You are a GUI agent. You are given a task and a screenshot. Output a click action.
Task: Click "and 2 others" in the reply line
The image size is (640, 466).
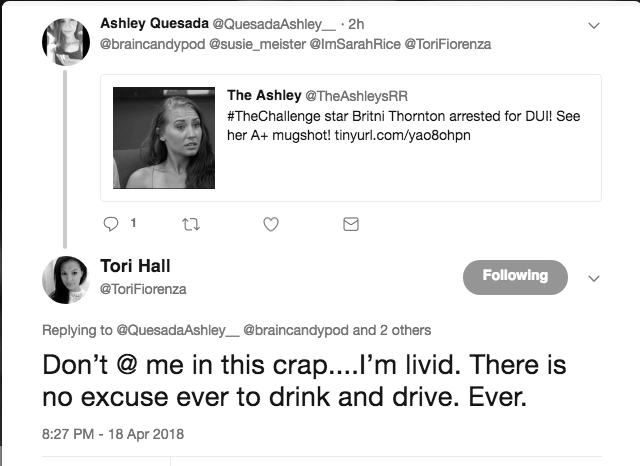pyautogui.click(x=391, y=330)
